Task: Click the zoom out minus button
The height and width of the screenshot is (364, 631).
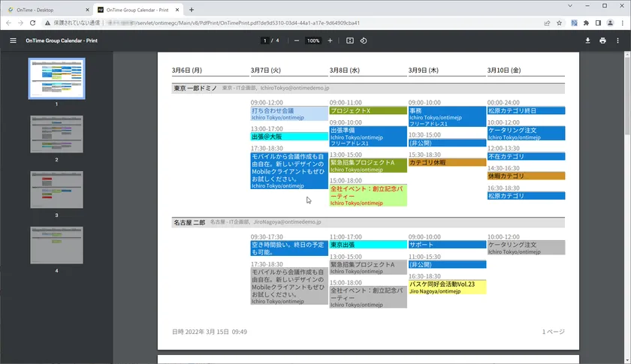Action: coord(297,41)
